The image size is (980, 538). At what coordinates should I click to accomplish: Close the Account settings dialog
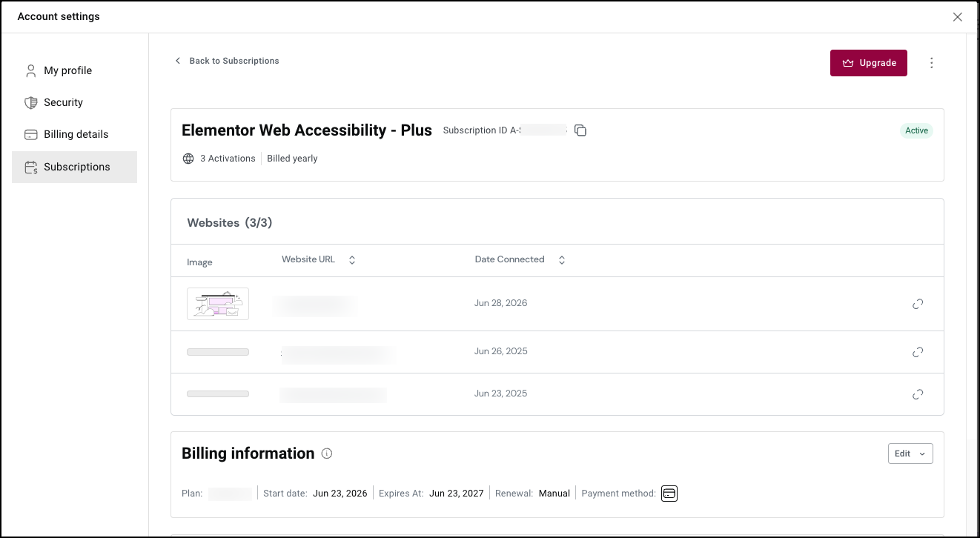[958, 17]
